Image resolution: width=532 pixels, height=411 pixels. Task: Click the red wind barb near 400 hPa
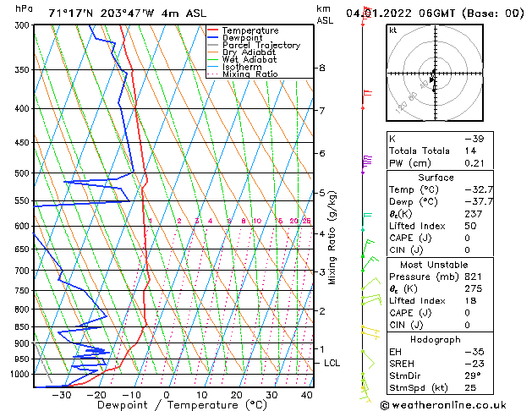(366, 99)
